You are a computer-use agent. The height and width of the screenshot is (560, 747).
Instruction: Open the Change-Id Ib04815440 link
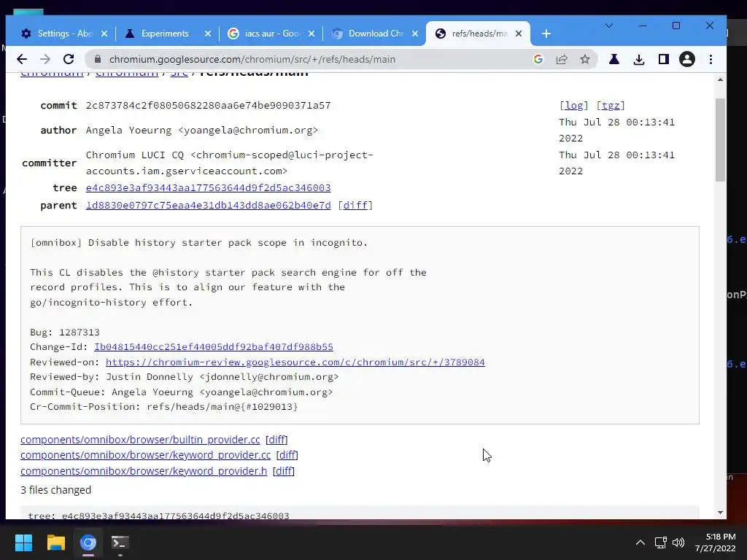click(x=214, y=346)
